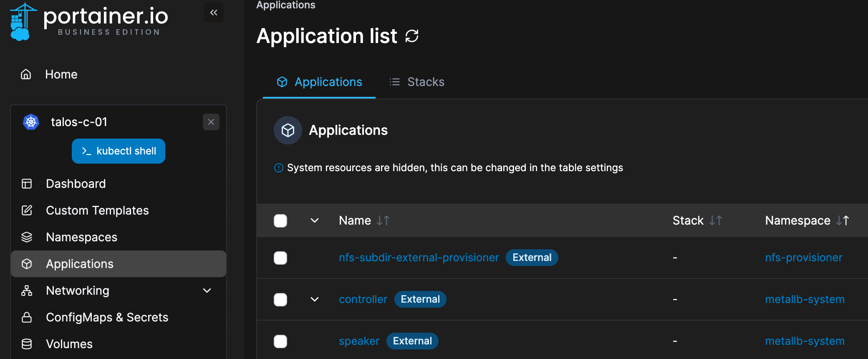Open the speaker application link
The width and height of the screenshot is (868, 359).
[x=359, y=341]
